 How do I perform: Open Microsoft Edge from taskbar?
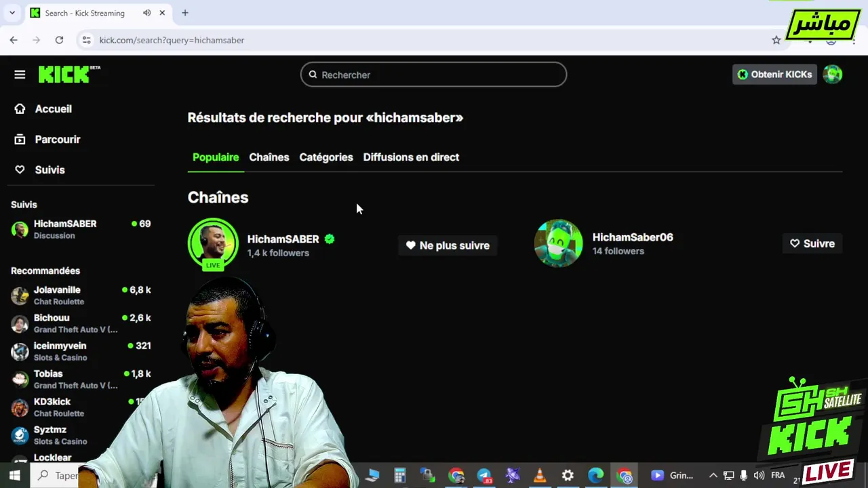[x=595, y=476]
